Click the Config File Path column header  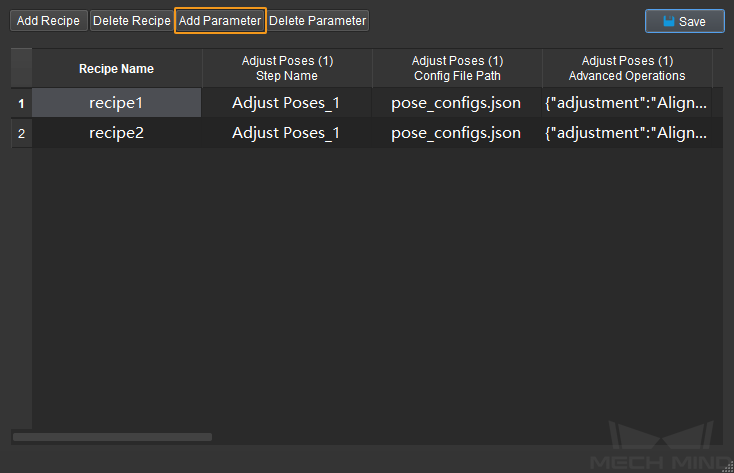pyautogui.click(x=457, y=68)
